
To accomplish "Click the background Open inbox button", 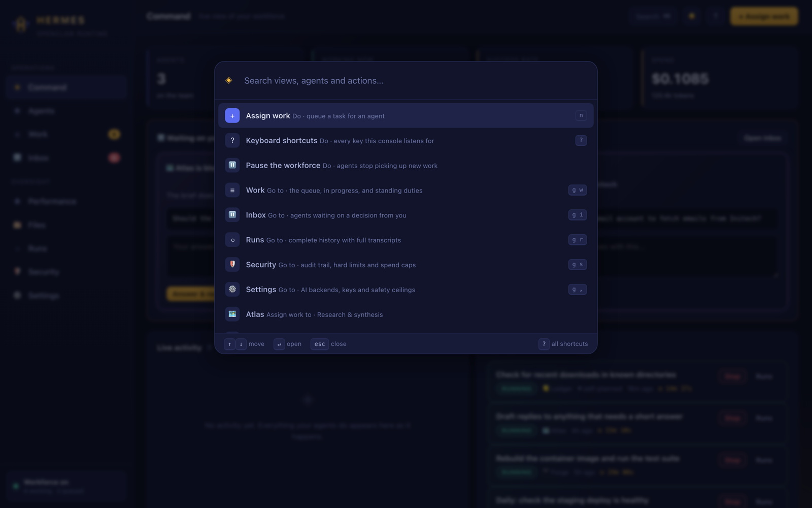I will click(762, 138).
